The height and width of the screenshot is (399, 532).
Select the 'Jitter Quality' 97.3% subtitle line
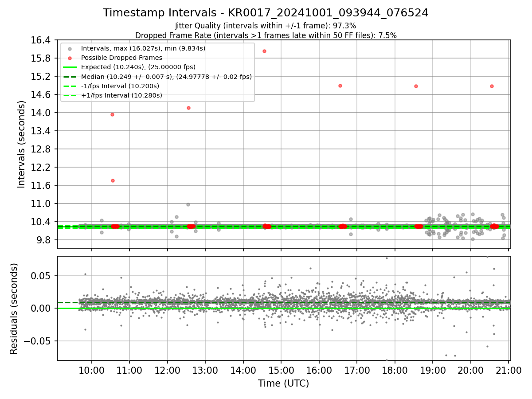(266, 26)
